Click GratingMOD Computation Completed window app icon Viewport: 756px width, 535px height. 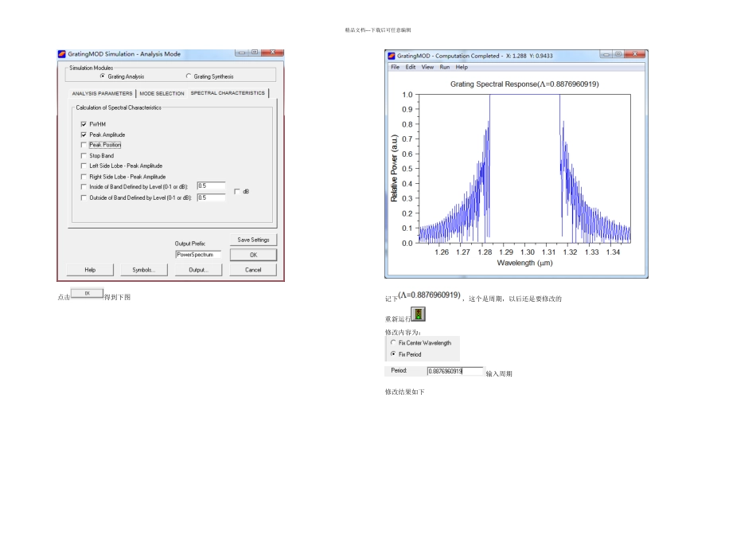tap(392, 56)
